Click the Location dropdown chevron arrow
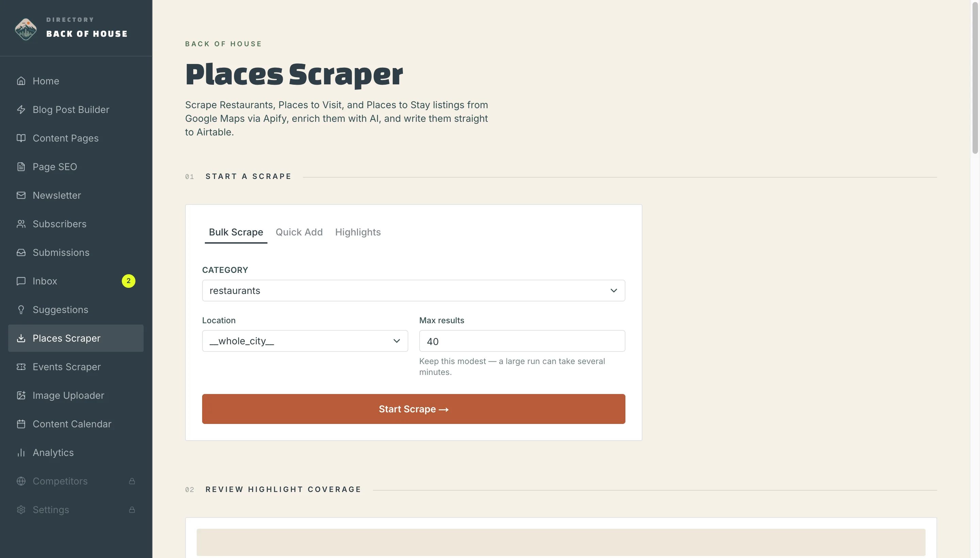This screenshot has width=980, height=558. point(397,341)
